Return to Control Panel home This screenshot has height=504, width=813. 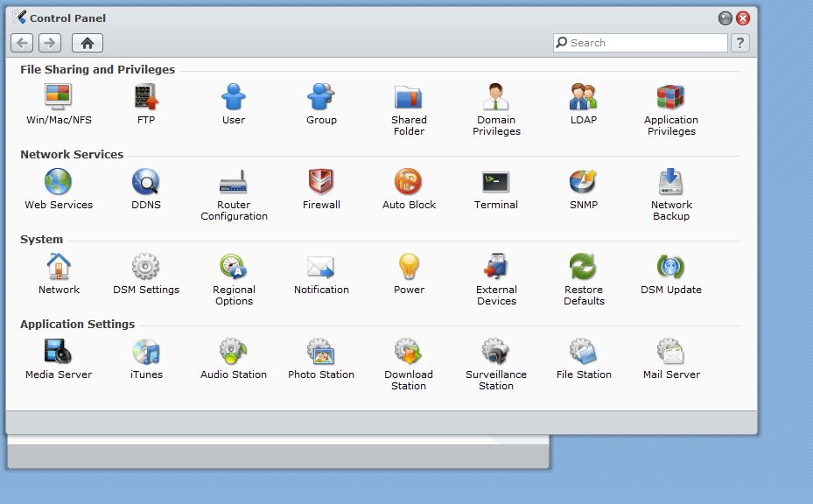[x=88, y=43]
